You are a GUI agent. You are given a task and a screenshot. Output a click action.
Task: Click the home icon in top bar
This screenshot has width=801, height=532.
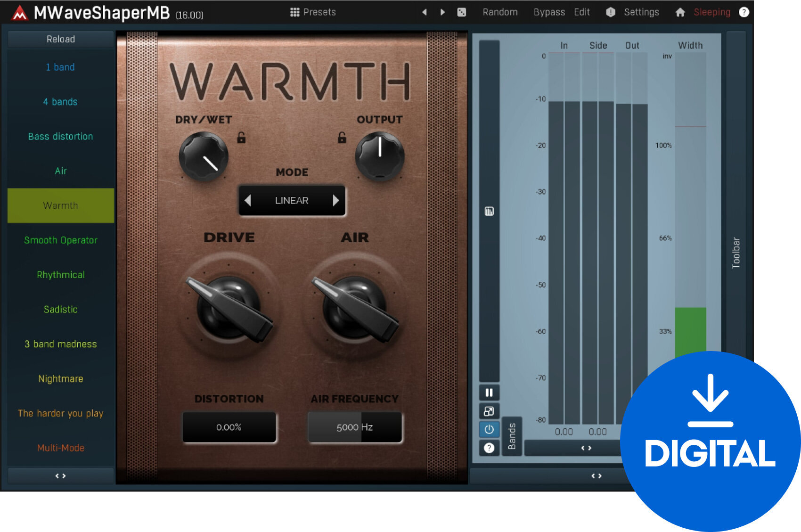point(680,12)
